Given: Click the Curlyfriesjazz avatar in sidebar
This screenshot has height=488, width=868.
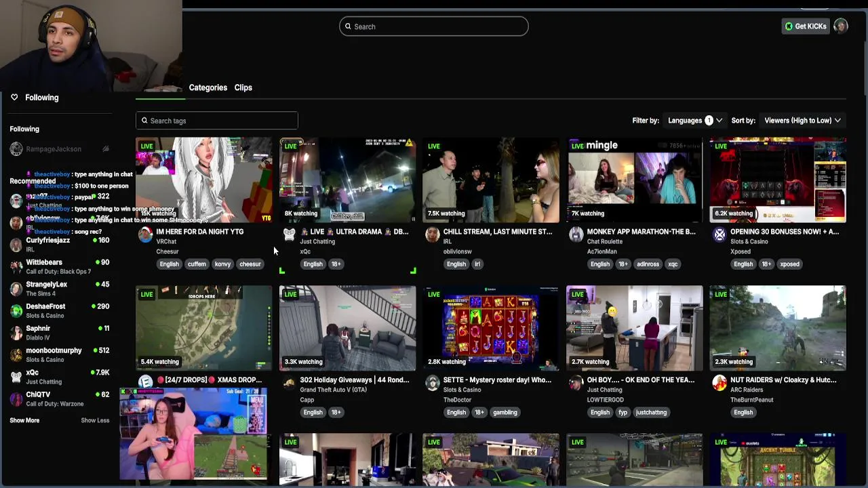Looking at the screenshot, I should [x=16, y=245].
